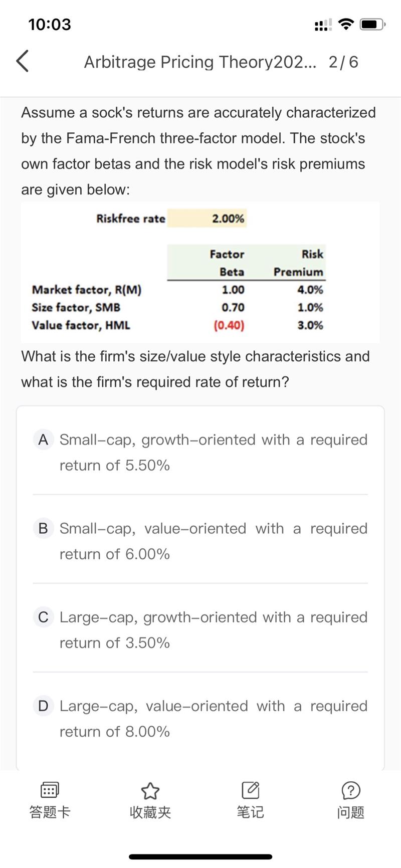Tap the factor beta table image
401x868 pixels.
click(200, 273)
